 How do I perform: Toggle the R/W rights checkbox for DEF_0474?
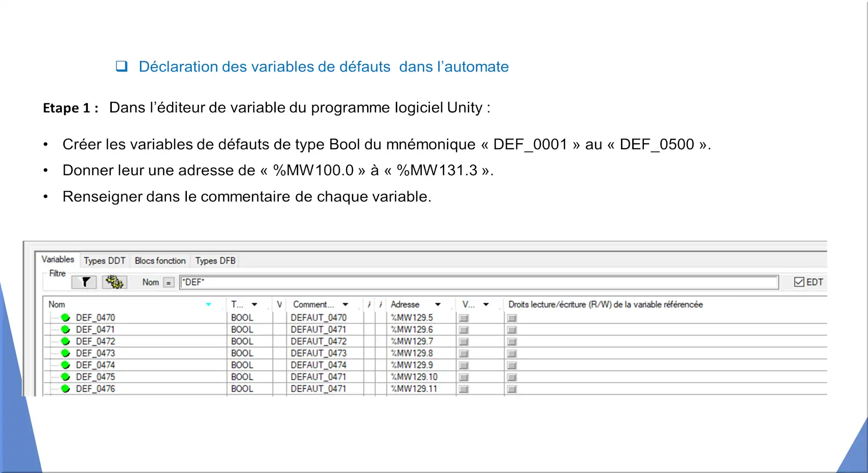pyautogui.click(x=512, y=365)
